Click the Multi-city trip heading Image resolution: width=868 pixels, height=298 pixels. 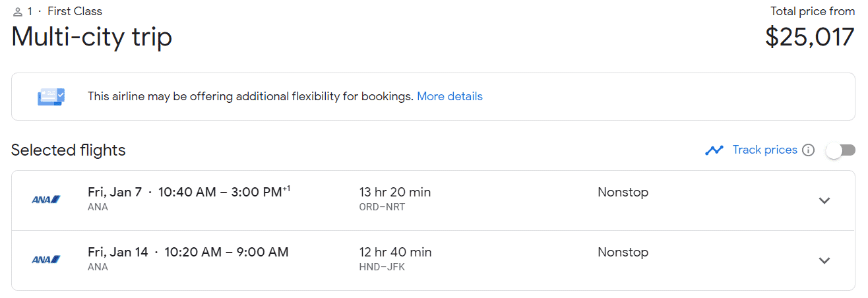[92, 37]
